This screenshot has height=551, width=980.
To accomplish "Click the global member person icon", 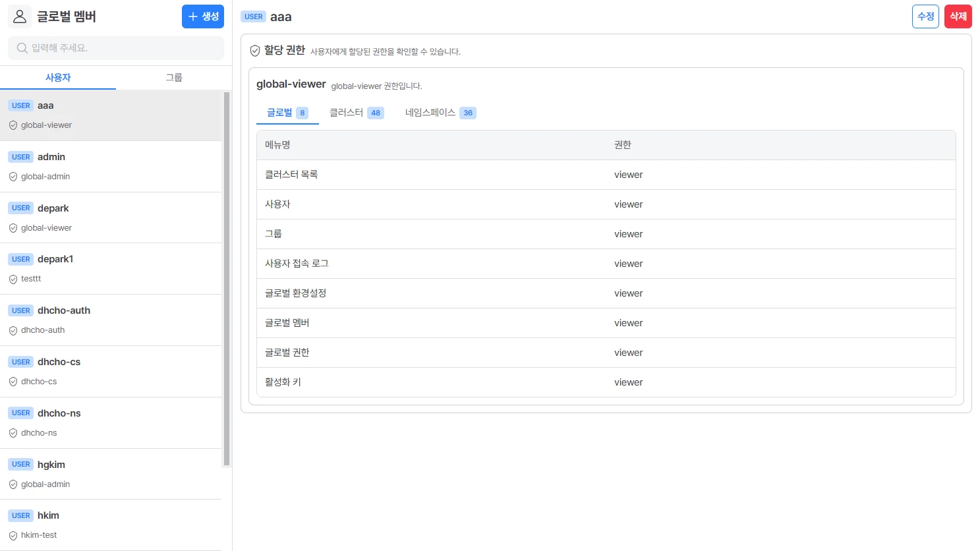I will pyautogui.click(x=20, y=16).
